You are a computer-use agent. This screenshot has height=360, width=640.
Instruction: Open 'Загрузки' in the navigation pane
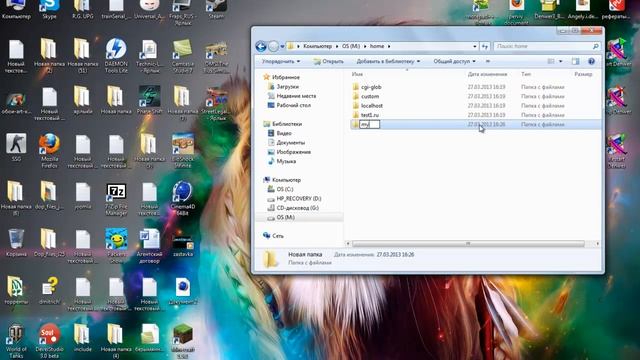click(287, 87)
